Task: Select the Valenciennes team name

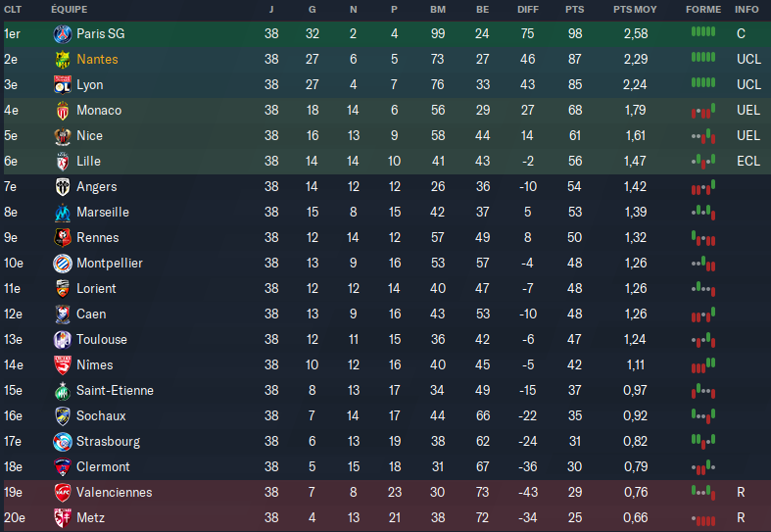Action: pyautogui.click(x=114, y=492)
